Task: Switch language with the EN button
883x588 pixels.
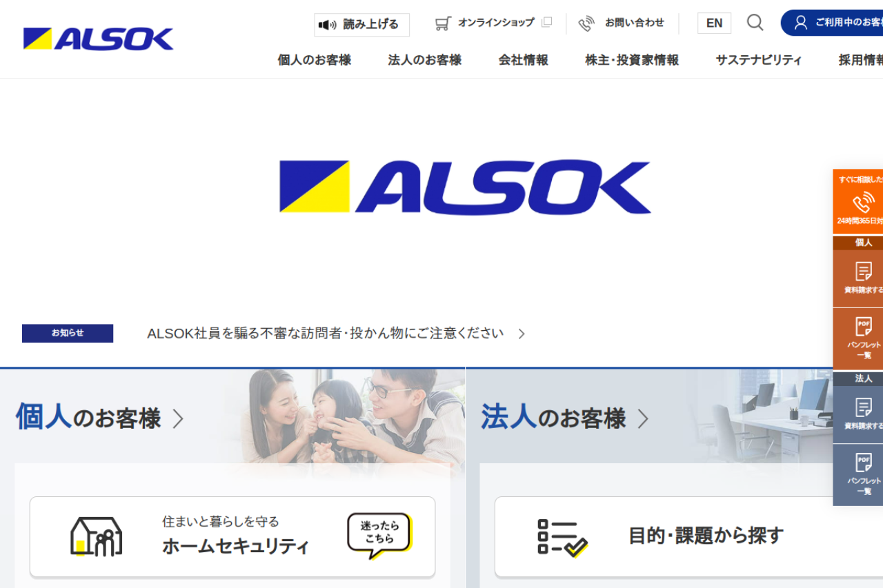Action: point(714,23)
